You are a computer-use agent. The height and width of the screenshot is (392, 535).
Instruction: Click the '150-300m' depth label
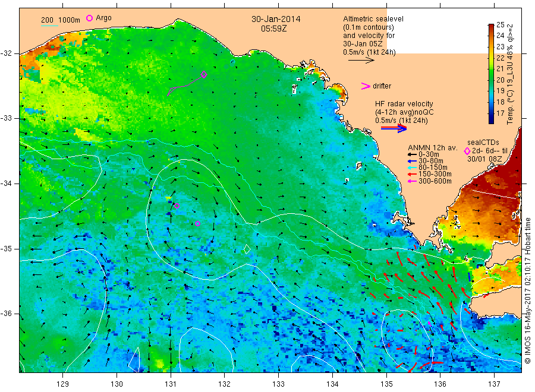point(435,174)
